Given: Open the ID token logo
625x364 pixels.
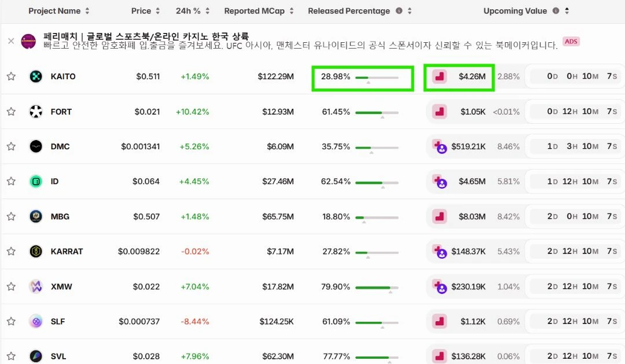Looking at the screenshot, I should click(36, 181).
